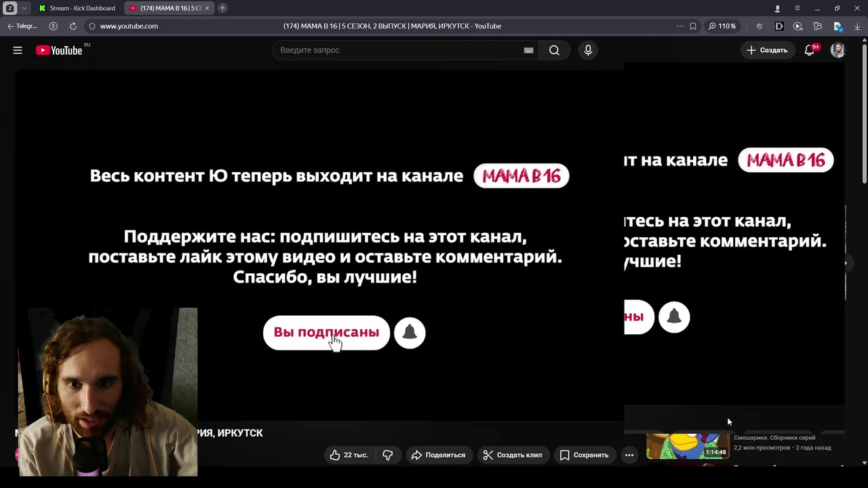Expand the tab list dropdown arrow
Image resolution: width=868 pixels, height=488 pixels.
[24, 8]
